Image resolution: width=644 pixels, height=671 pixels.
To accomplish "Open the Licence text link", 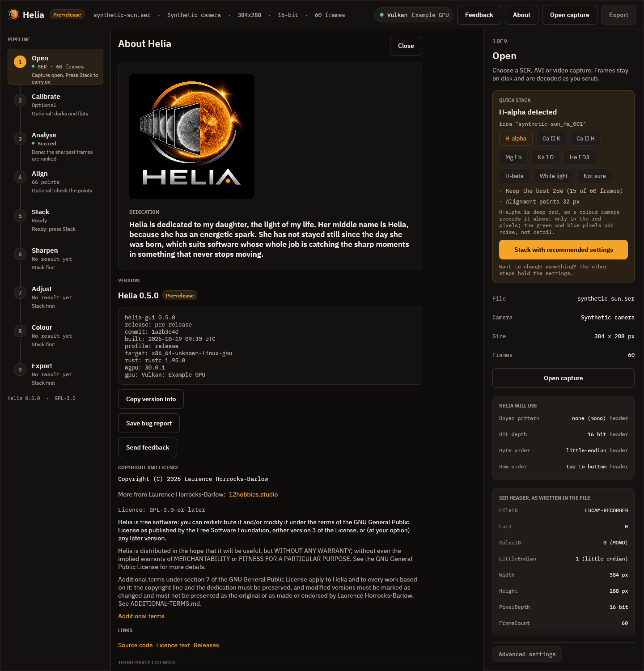I will click(173, 645).
